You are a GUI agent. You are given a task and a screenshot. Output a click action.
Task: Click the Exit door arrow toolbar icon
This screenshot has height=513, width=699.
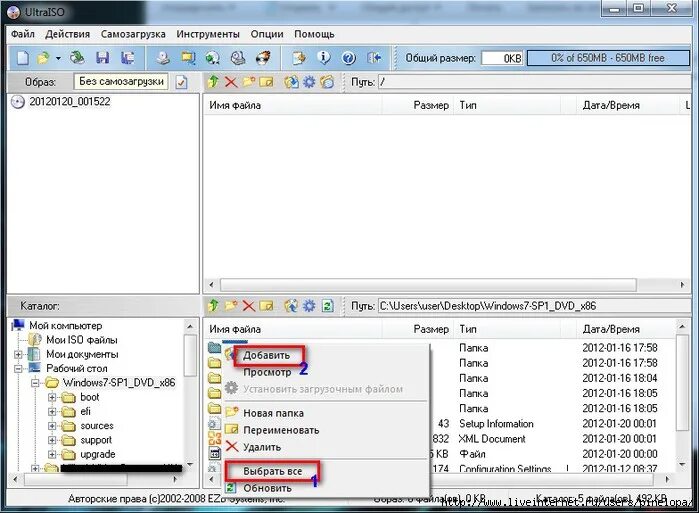[x=374, y=57]
